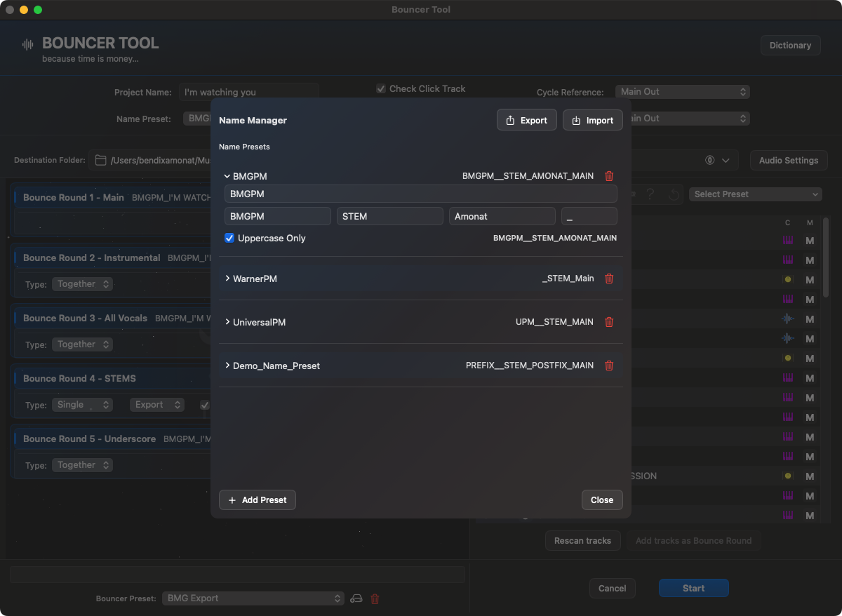
Task: Click the Import button in Name Manager
Action: click(593, 120)
